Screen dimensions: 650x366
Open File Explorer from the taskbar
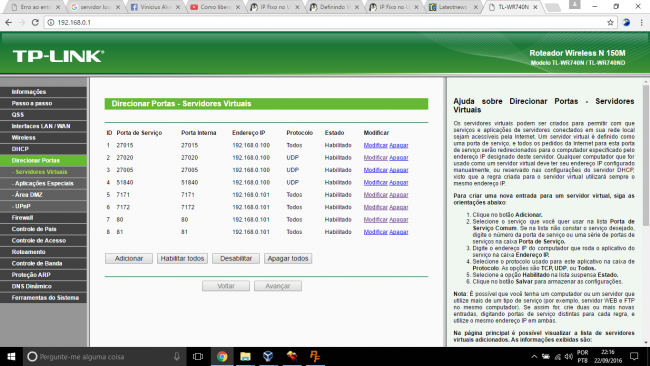245,356
